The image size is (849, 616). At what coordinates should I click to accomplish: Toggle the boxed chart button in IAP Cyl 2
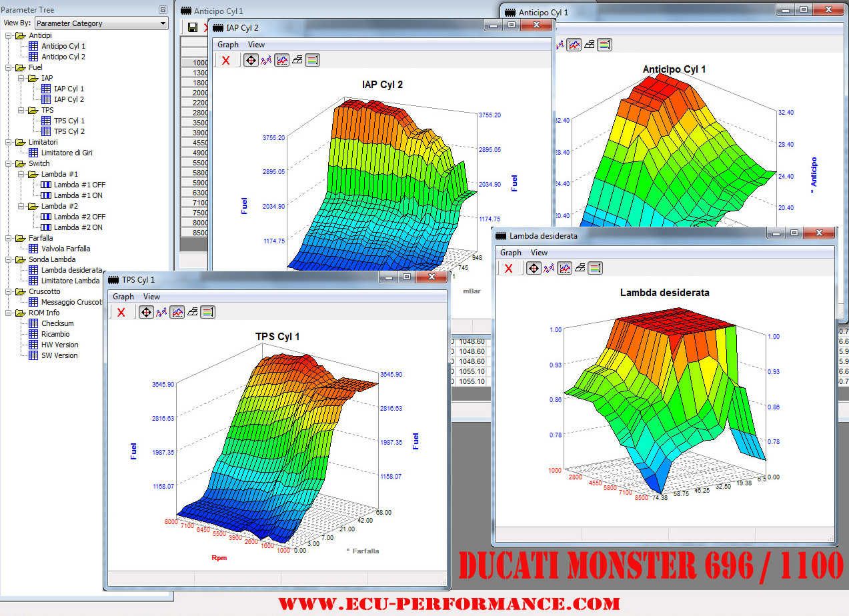282,60
